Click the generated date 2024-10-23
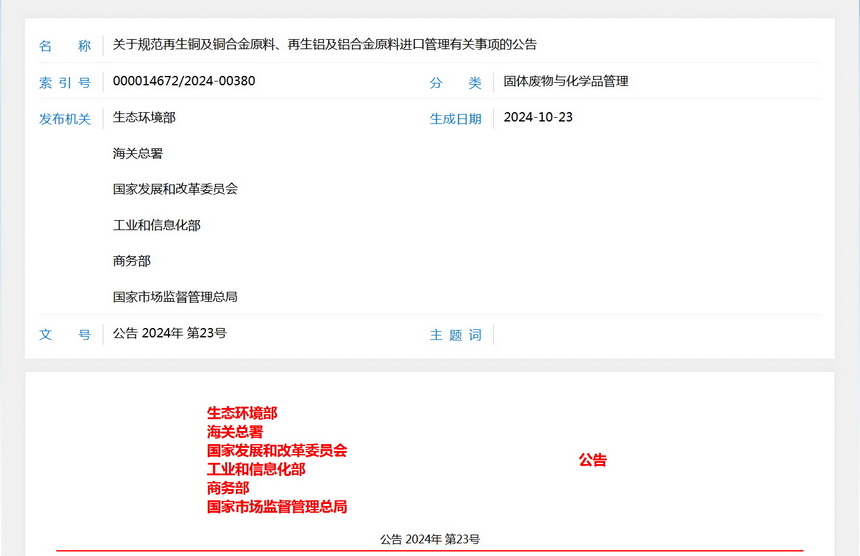The height and width of the screenshot is (556, 860). [x=538, y=117]
